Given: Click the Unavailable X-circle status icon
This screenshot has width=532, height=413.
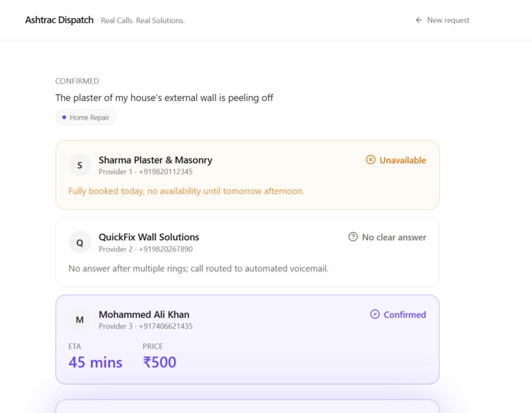Looking at the screenshot, I should point(371,159).
